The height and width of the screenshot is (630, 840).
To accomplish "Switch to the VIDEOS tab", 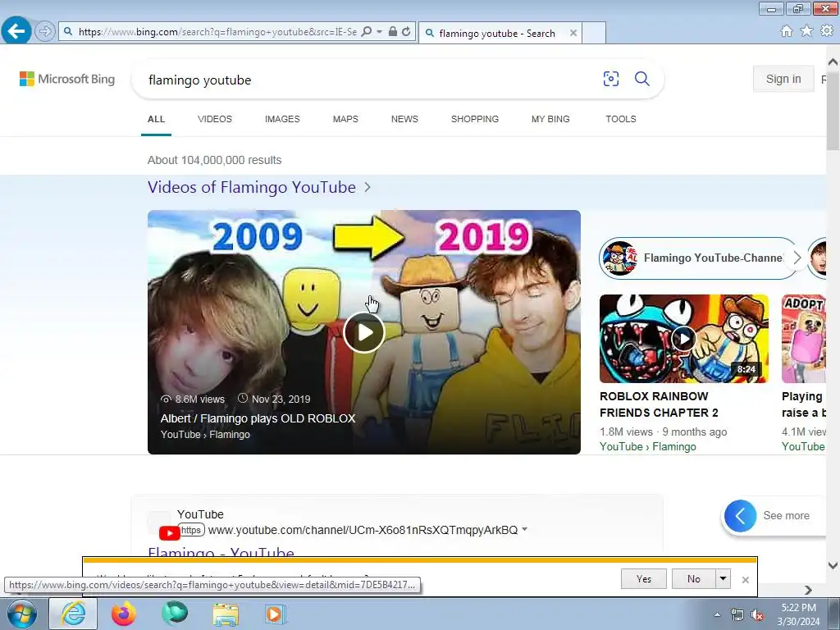I will (x=215, y=119).
